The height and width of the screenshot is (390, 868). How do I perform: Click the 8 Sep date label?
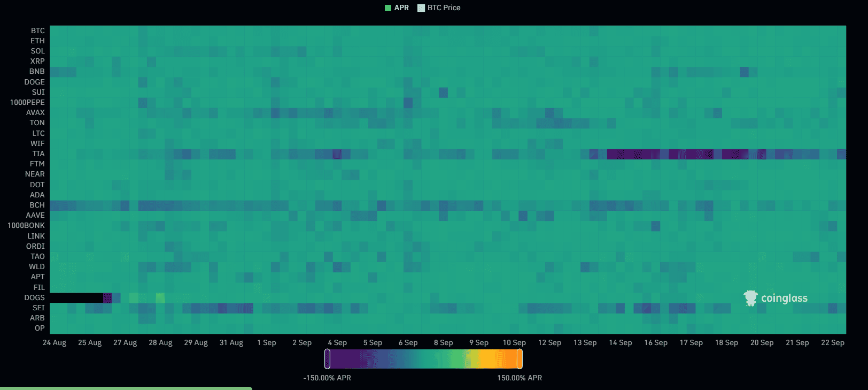pyautogui.click(x=444, y=342)
